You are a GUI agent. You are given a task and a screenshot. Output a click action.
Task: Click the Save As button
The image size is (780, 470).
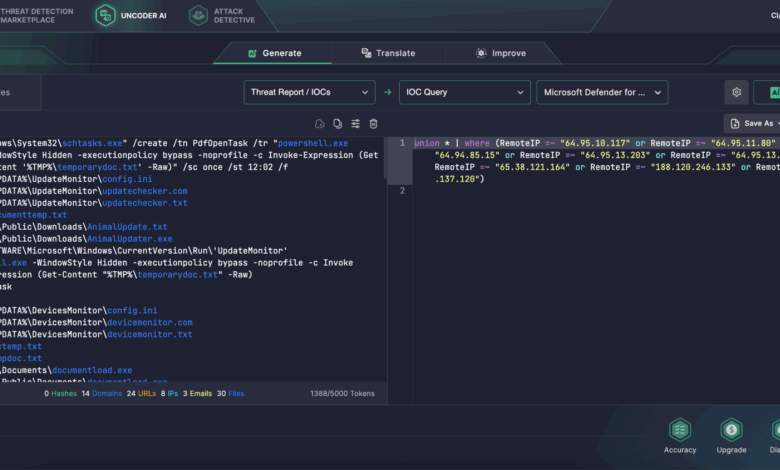pyautogui.click(x=753, y=123)
